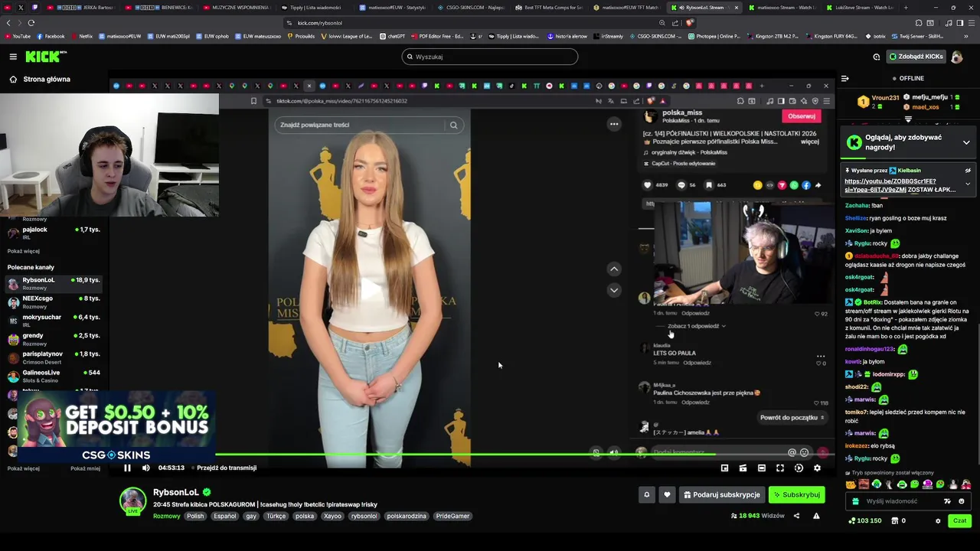Click the Podaruj subskrypcje button

(x=721, y=494)
